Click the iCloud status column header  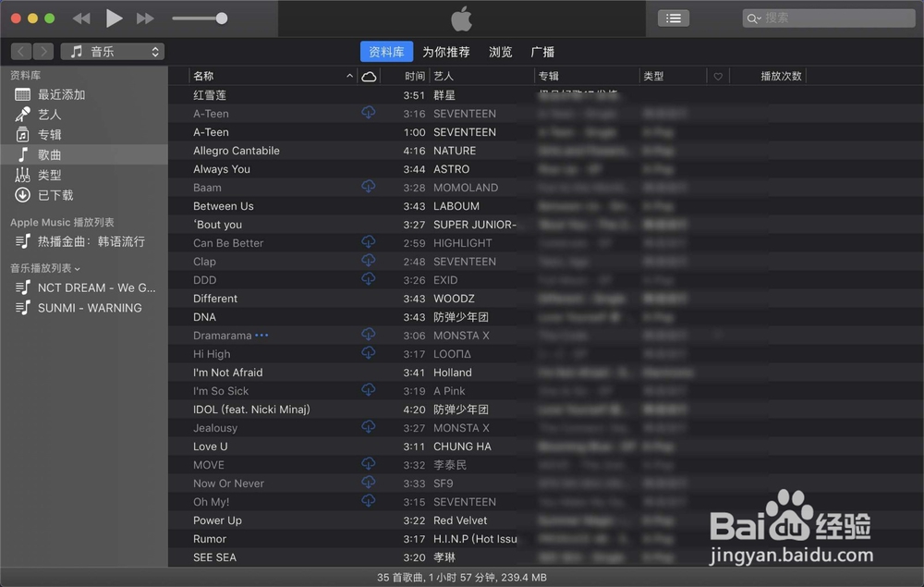click(x=369, y=76)
